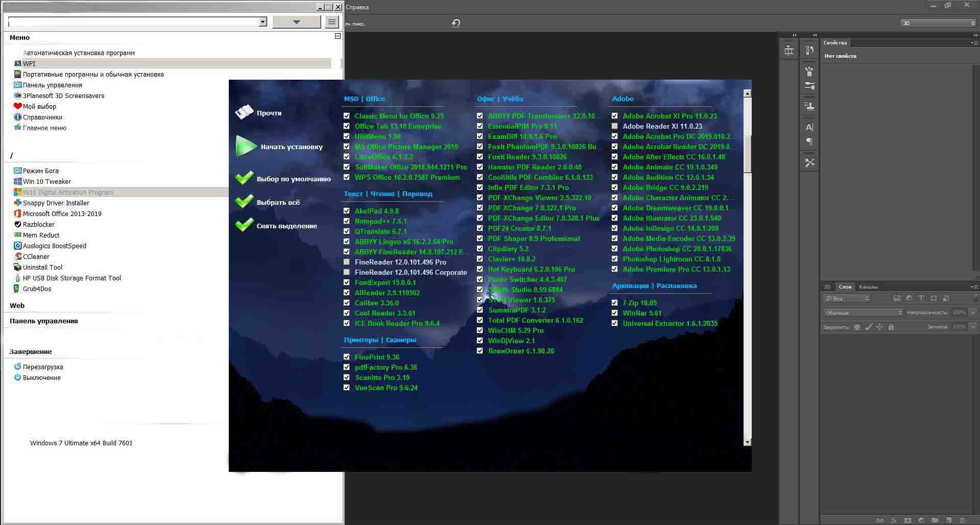
Task: Open the 3D workspace dropdown in Photoshop
Action: pyautogui.click(x=938, y=23)
